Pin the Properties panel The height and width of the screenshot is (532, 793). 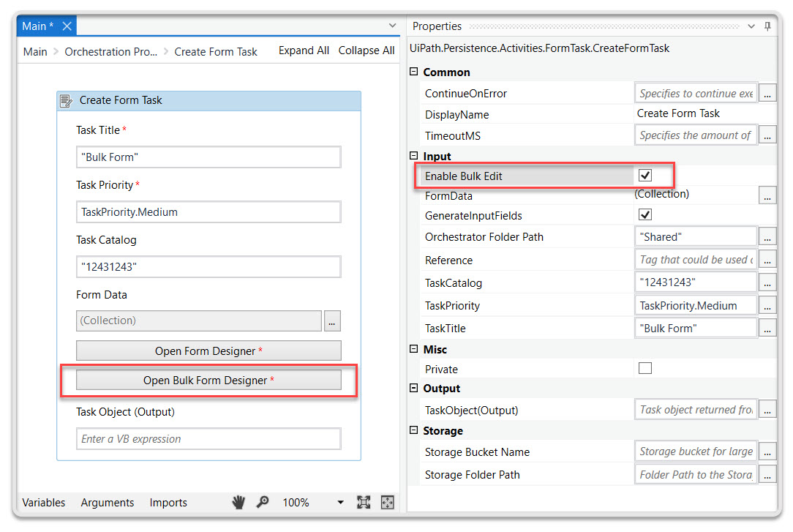click(767, 26)
